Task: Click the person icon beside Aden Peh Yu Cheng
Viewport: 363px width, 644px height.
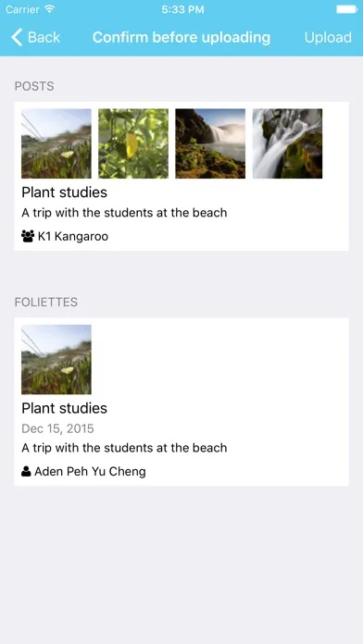Action: tap(26, 472)
